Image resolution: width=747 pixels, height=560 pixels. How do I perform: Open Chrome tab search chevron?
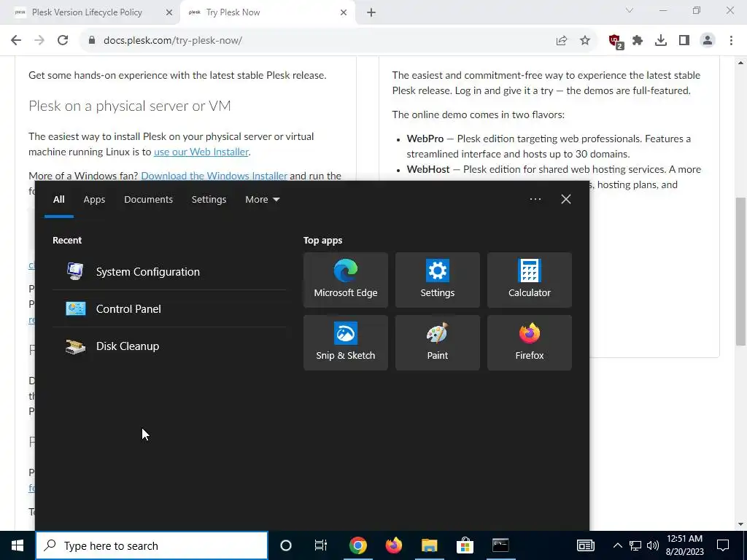point(630,10)
